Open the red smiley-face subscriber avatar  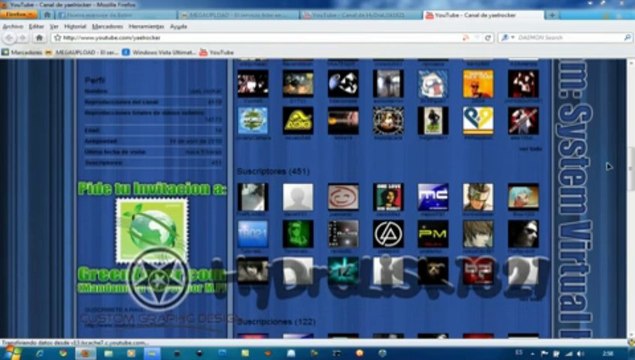343,197
